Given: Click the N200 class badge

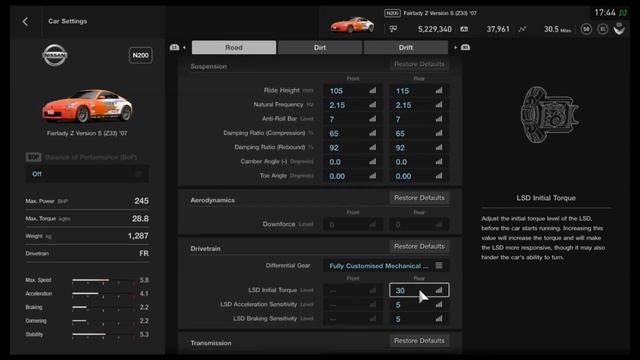Looking at the screenshot, I should coord(140,55).
